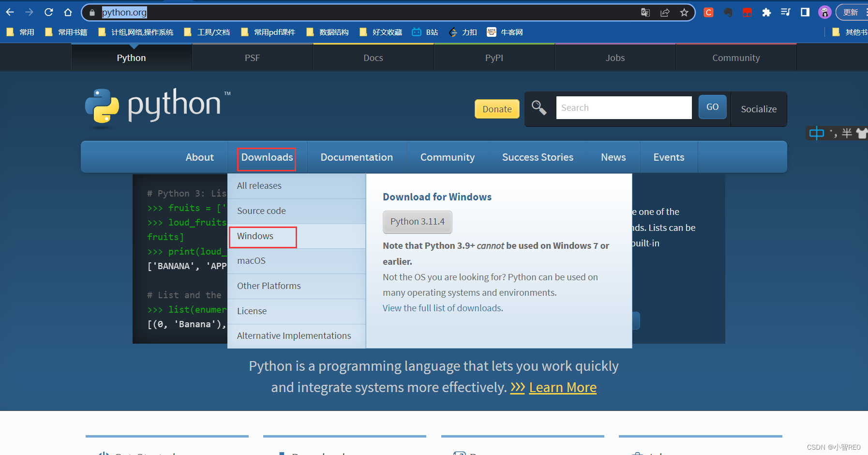
Task: Select the Jobs top navigation tab
Action: click(615, 58)
